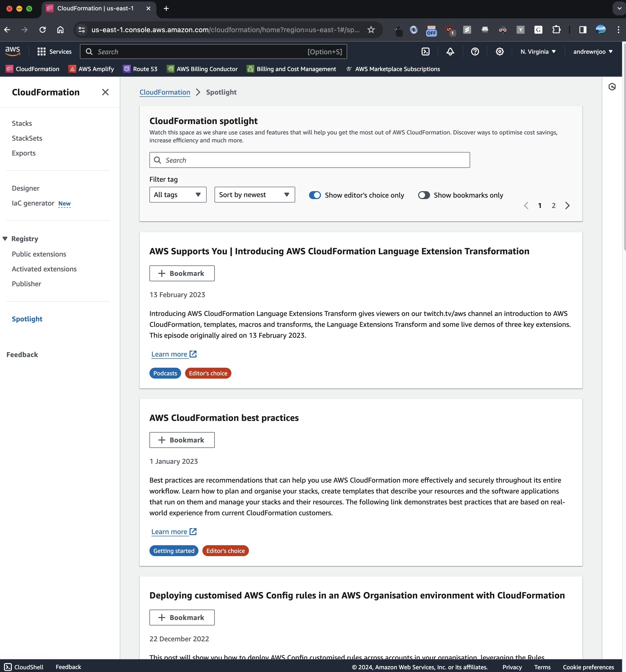Open Public extensions in the sidebar
Image resolution: width=626 pixels, height=672 pixels.
point(39,254)
